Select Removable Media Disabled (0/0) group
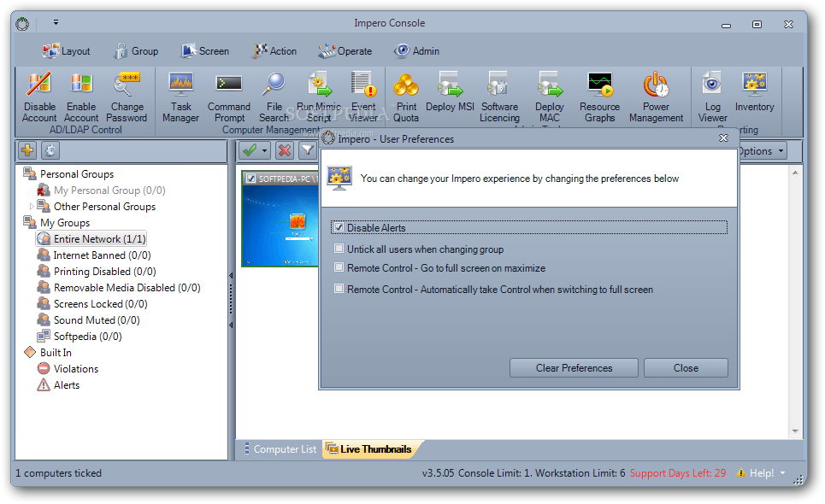 119,288
